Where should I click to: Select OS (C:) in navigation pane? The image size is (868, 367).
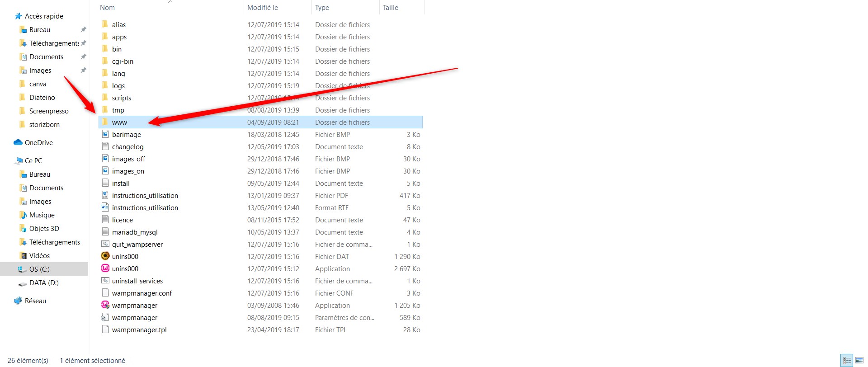click(x=44, y=269)
